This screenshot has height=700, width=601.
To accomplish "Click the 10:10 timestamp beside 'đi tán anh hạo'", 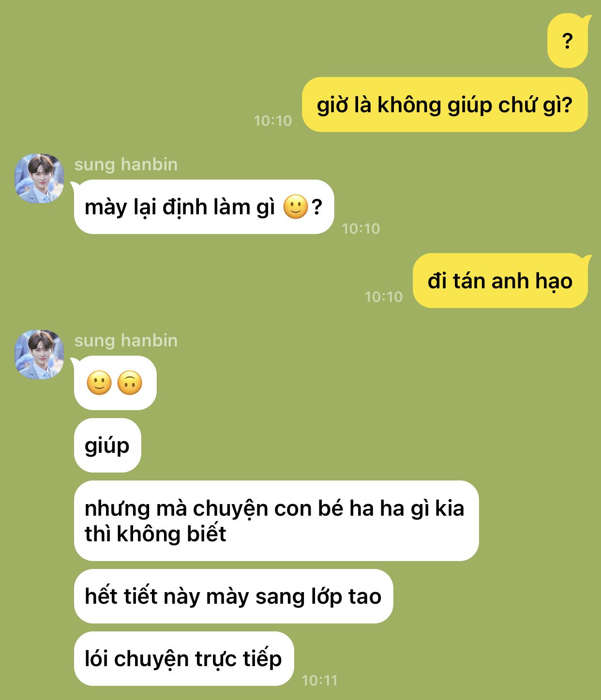I will (x=383, y=297).
